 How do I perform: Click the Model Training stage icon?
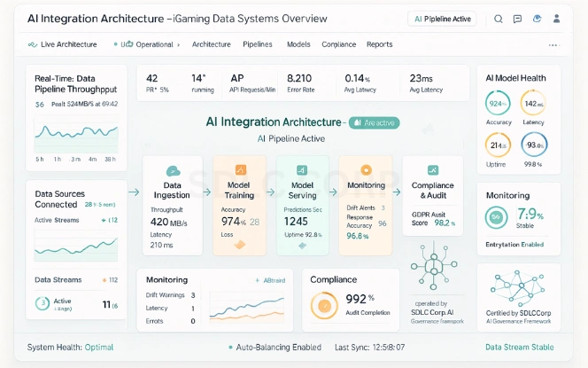tap(241, 170)
